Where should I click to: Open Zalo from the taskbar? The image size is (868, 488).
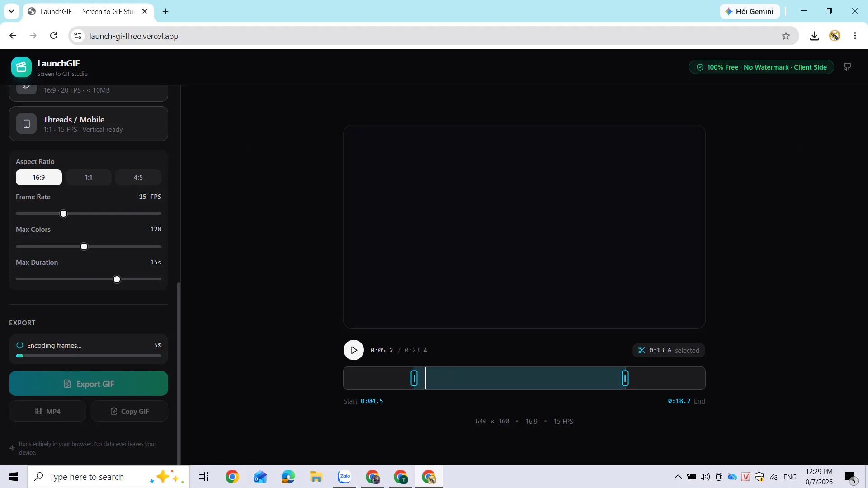pos(344,477)
